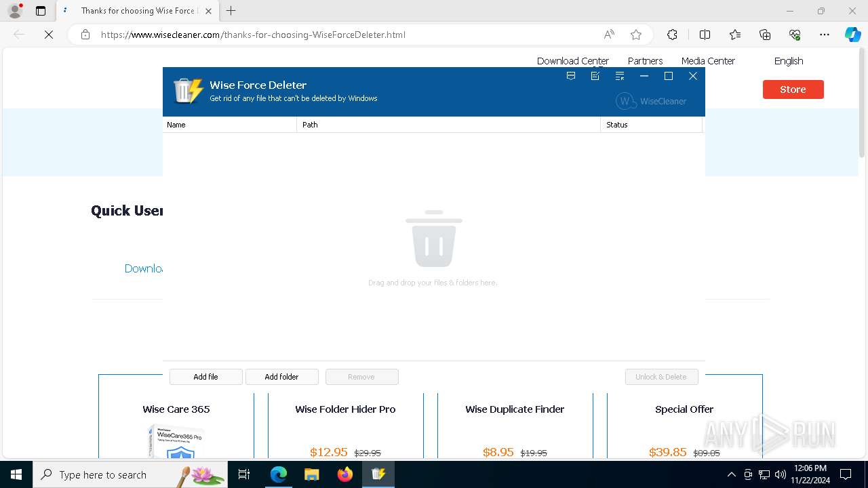Image resolution: width=868 pixels, height=488 pixels.
Task: Click the $8.95 price text
Action: click(x=498, y=452)
